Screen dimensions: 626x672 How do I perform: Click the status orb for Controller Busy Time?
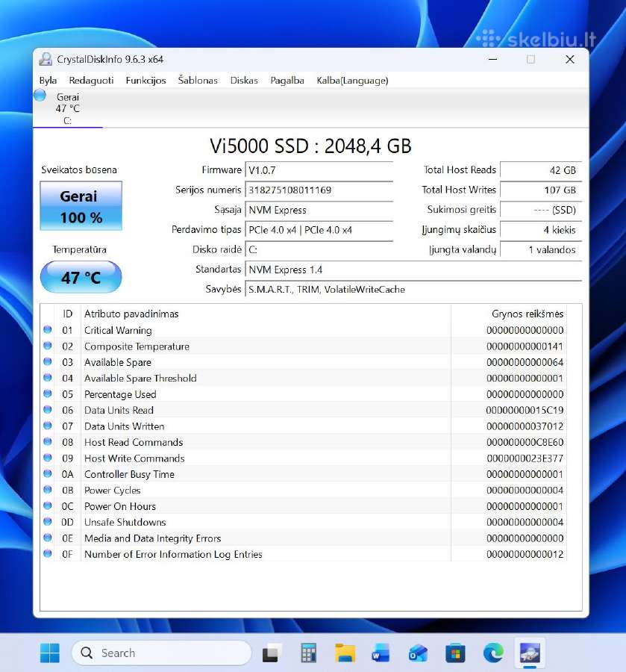[x=48, y=473]
